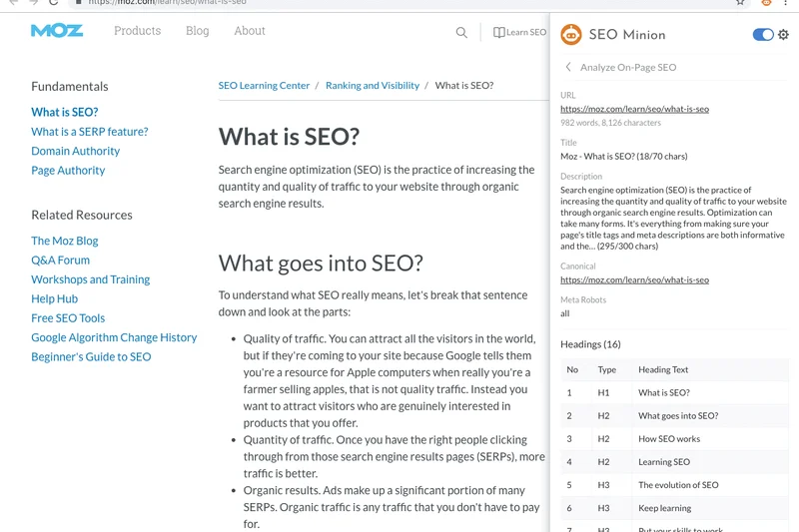Click the SEO Minion extension icon in browser toolbar
Image resolution: width=799 pixels, height=532 pixels.
tap(766, 3)
